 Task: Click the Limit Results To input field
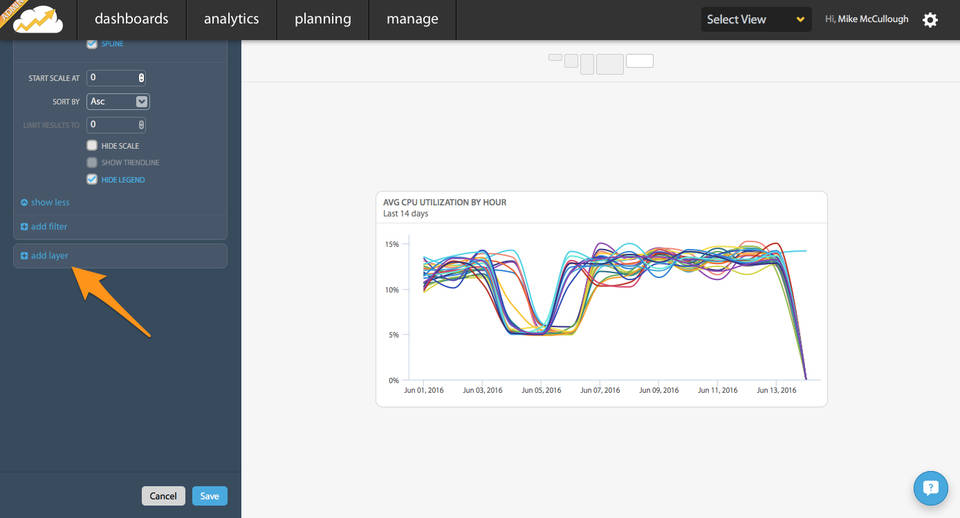pyautogui.click(x=112, y=125)
